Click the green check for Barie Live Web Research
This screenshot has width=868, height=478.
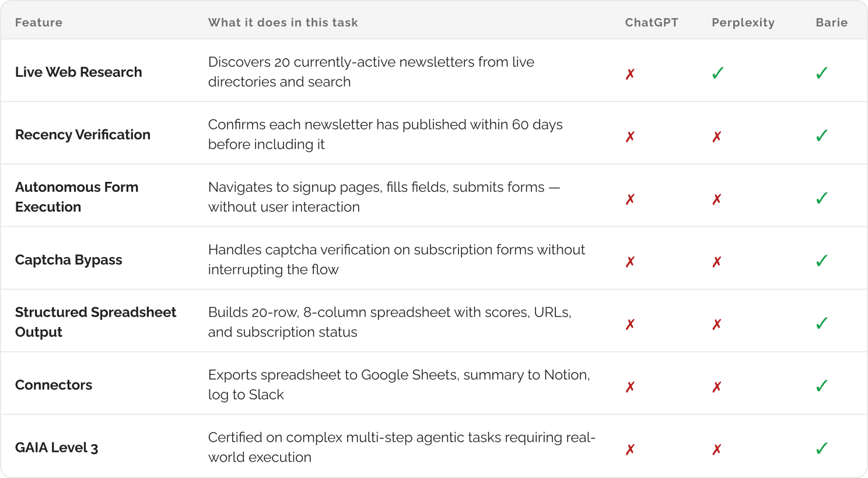point(822,73)
